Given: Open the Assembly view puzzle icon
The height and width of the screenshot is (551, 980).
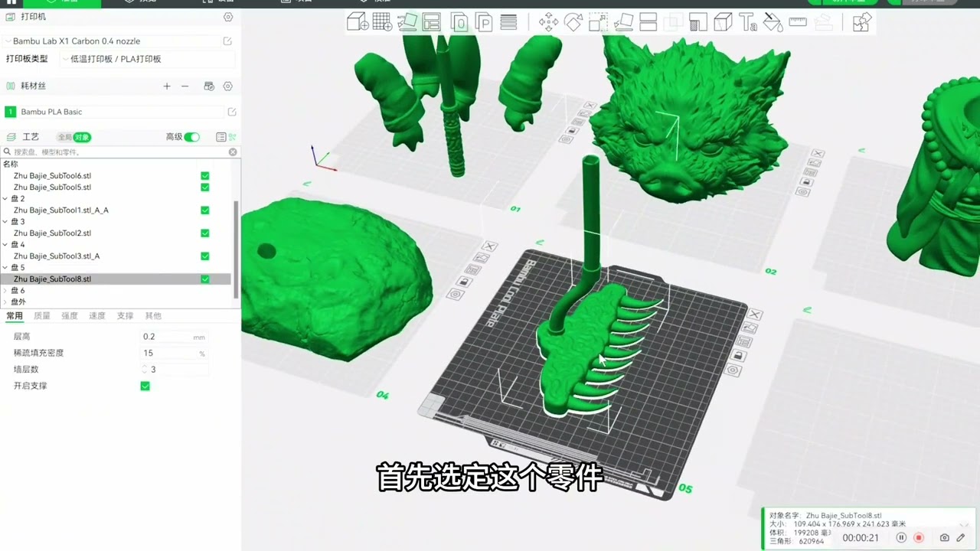Looking at the screenshot, I should [x=861, y=22].
